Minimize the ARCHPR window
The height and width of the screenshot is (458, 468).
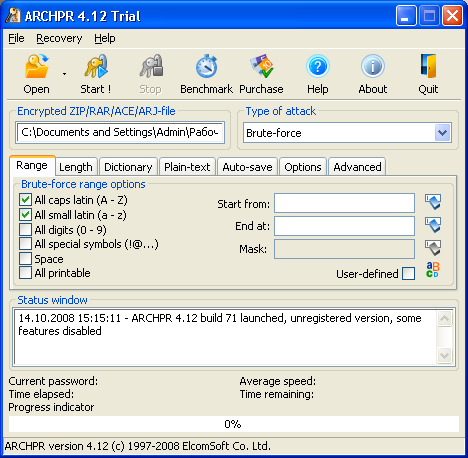406,16
